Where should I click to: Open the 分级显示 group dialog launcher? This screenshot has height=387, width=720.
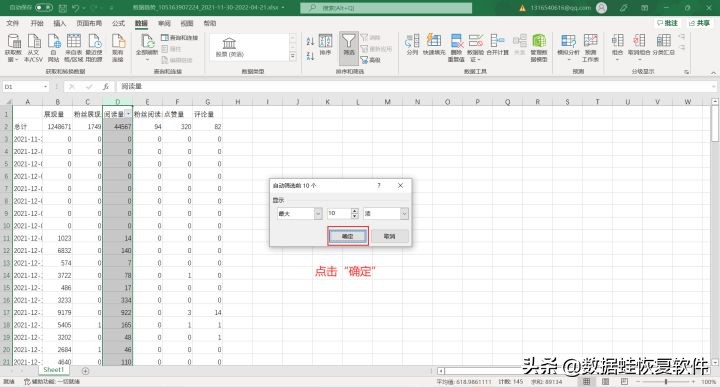(686, 72)
